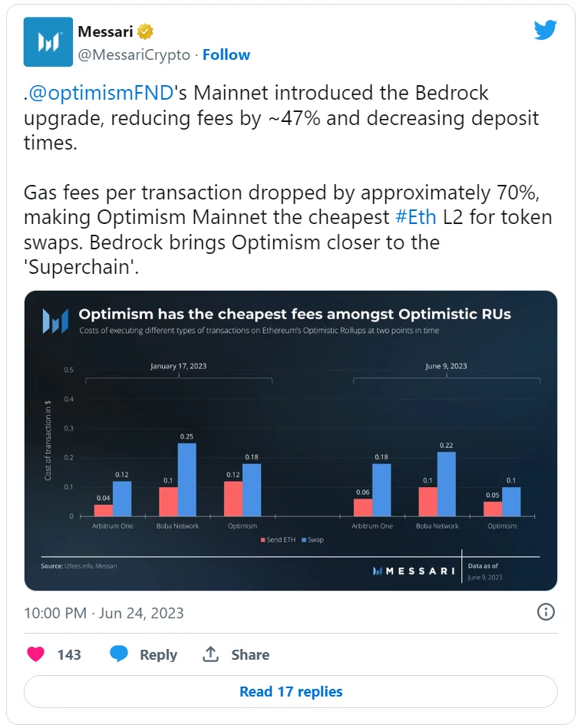The height and width of the screenshot is (728, 581).
Task: Click the #Eth hashtag link
Action: [415, 217]
